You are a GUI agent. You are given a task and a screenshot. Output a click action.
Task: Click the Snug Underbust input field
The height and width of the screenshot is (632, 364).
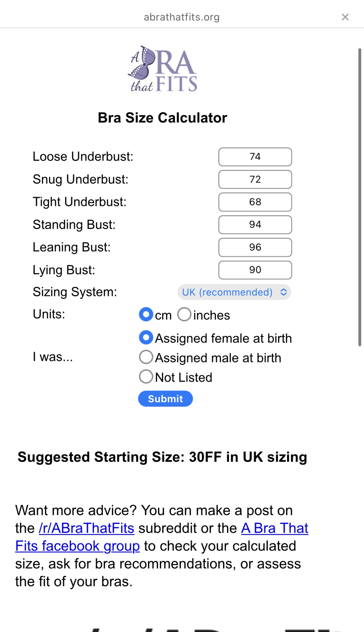(x=255, y=180)
